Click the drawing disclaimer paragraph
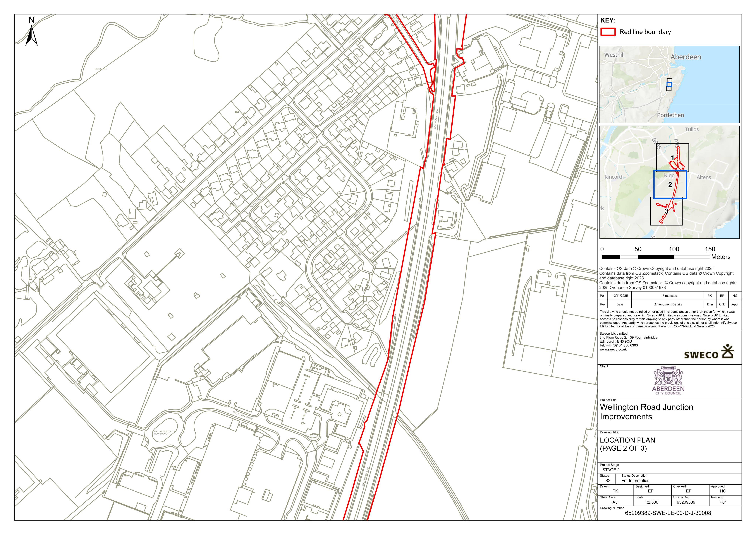756x535 pixels. (x=668, y=319)
